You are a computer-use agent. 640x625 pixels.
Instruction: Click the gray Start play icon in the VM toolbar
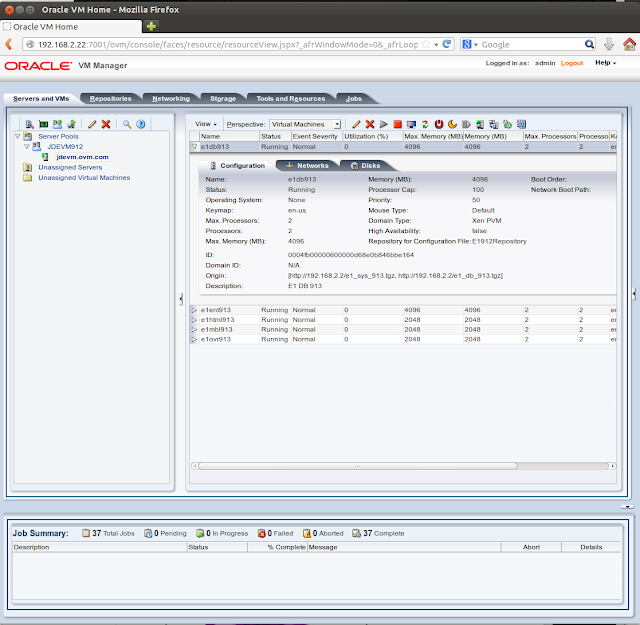384,124
